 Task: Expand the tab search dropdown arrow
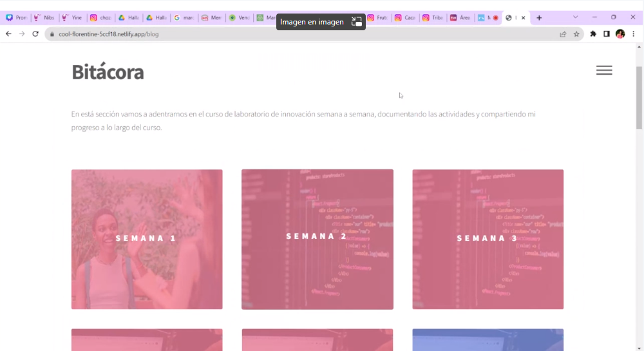click(x=575, y=17)
